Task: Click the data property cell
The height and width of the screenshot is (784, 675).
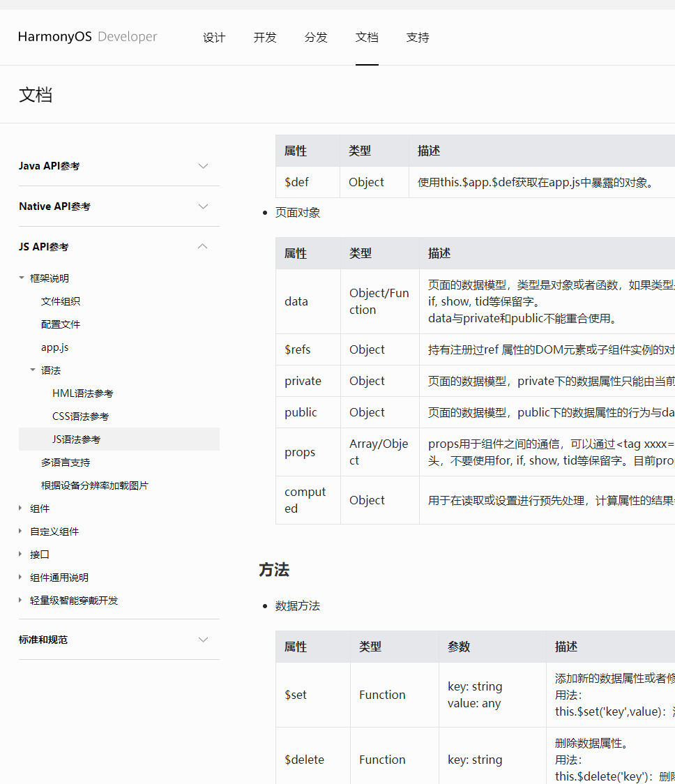Action: (308, 301)
